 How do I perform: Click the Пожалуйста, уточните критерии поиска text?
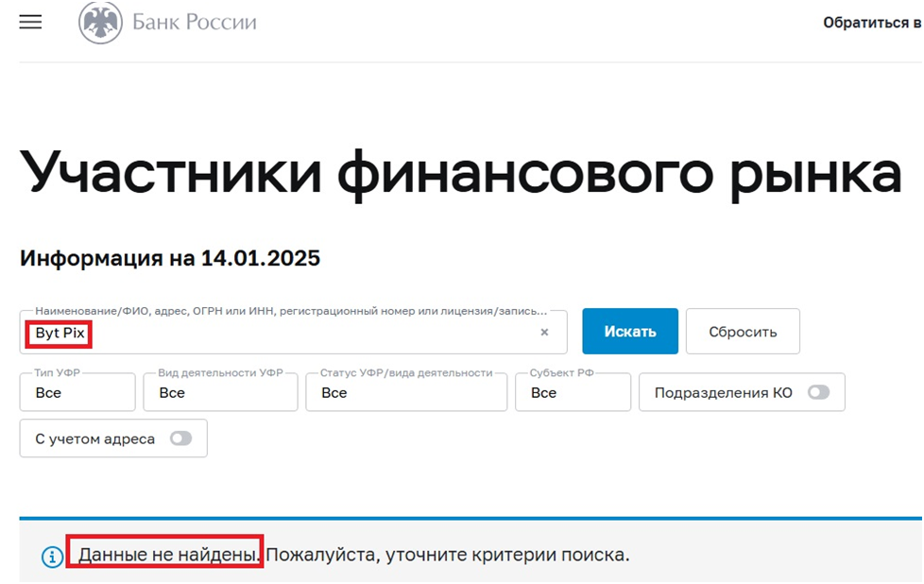click(x=448, y=555)
